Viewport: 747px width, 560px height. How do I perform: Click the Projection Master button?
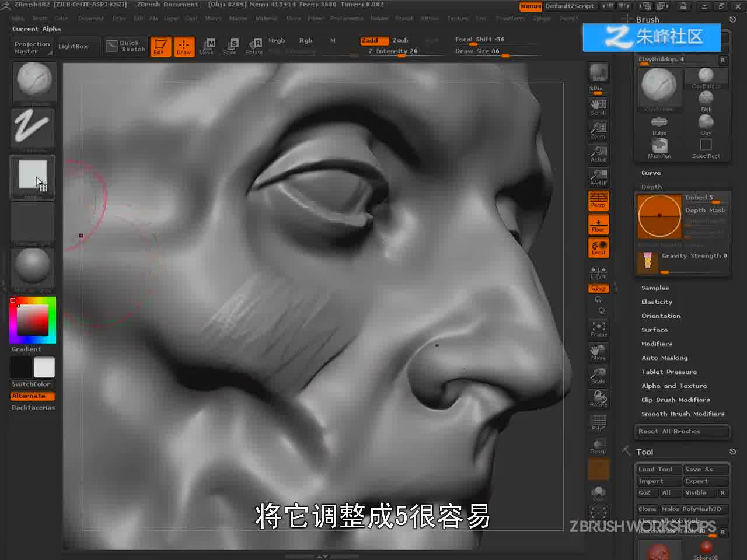click(32, 47)
